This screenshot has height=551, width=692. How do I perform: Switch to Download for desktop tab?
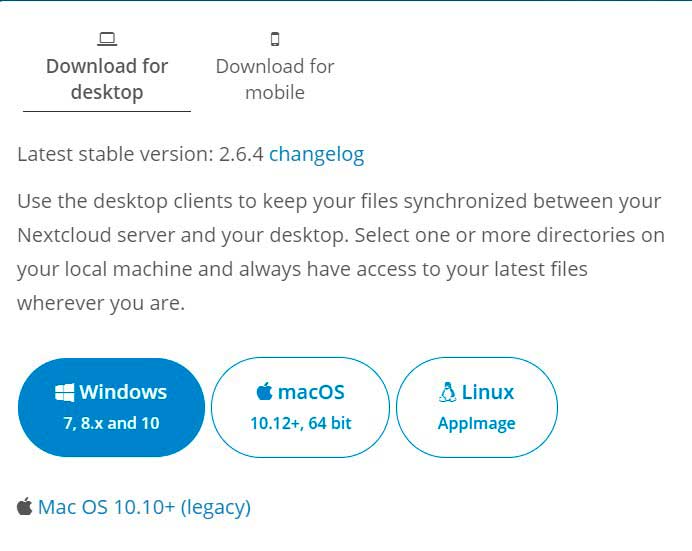tap(107, 73)
